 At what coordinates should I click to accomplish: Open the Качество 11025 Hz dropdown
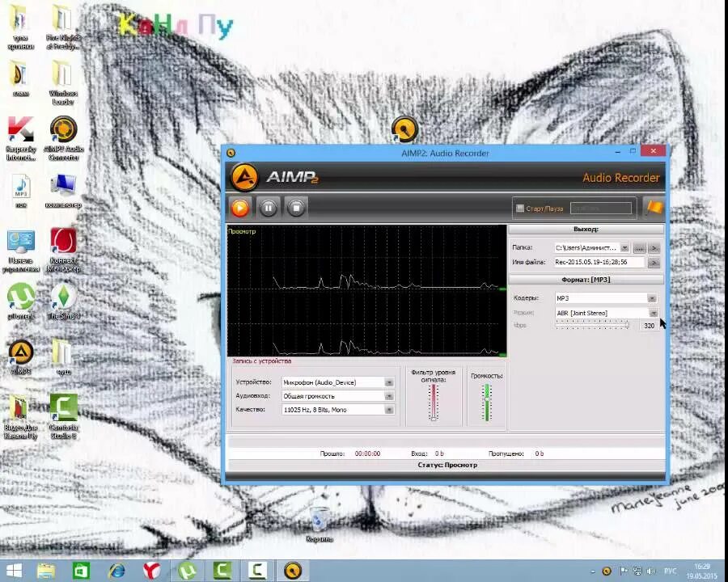[389, 410]
